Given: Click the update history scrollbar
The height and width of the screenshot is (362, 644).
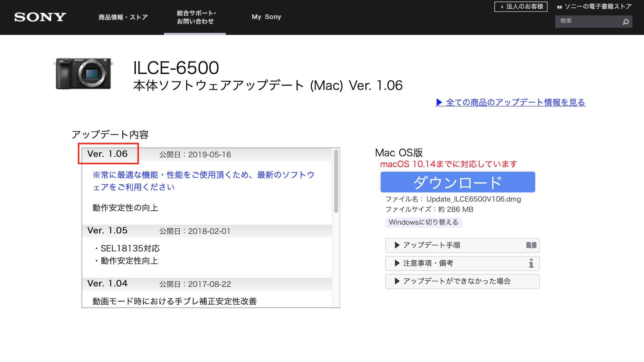Looking at the screenshot, I should pos(336,182).
